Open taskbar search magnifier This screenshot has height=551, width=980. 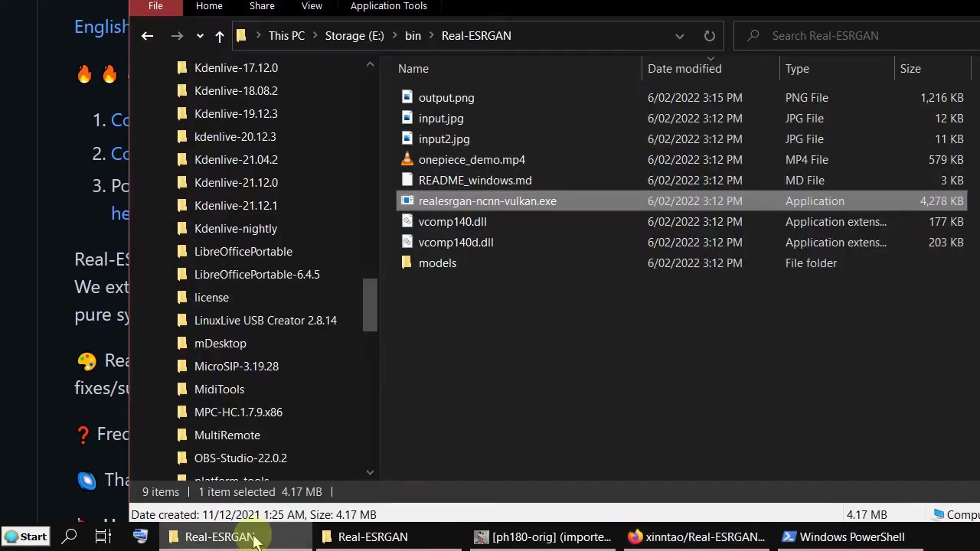(69, 537)
